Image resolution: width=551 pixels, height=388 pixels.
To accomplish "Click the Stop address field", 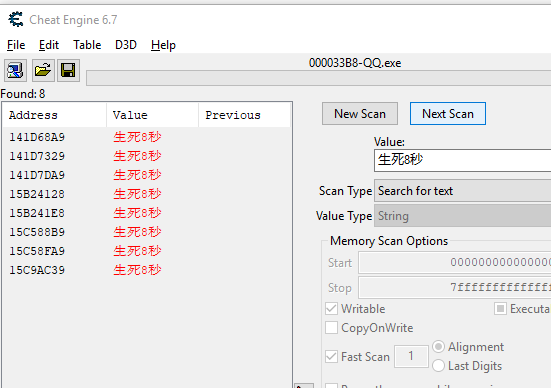I will tap(455, 287).
